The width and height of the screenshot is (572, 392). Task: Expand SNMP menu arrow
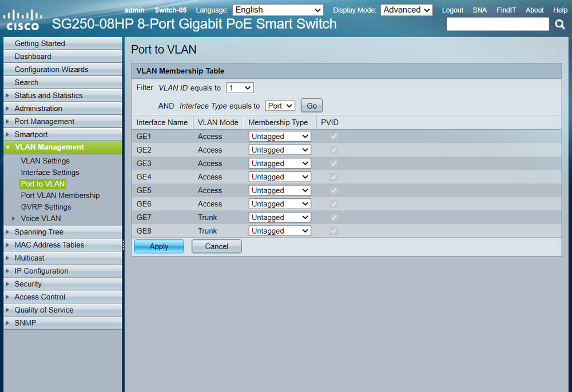(7, 323)
